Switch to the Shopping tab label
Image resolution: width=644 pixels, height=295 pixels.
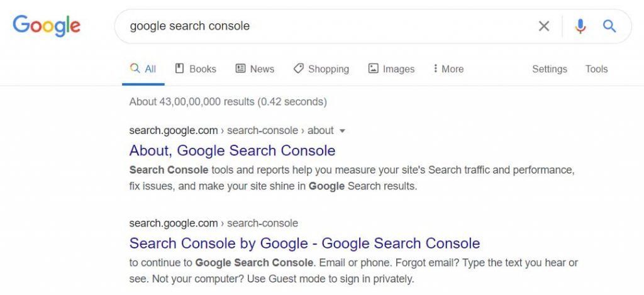point(328,69)
